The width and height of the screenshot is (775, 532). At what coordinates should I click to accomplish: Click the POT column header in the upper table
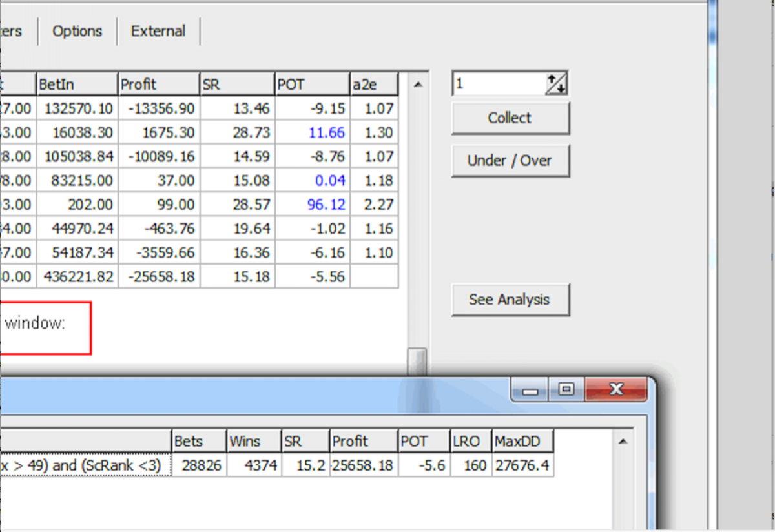click(x=312, y=85)
